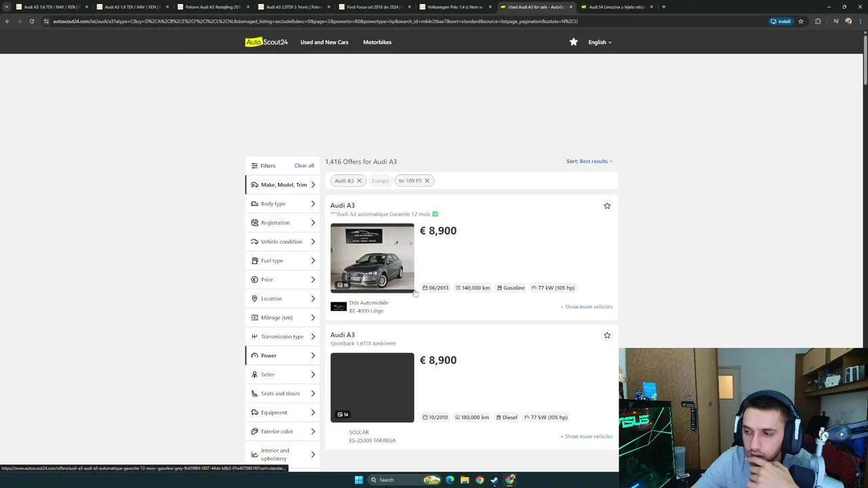Click the Seats and doors icon
Screen dimensions: 868x488
point(254,393)
